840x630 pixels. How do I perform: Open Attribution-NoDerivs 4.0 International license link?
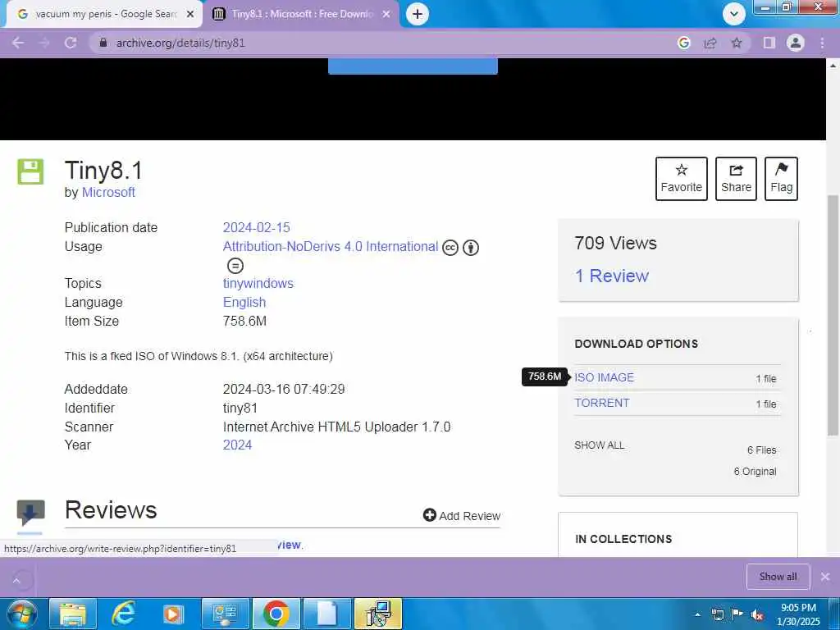331,246
